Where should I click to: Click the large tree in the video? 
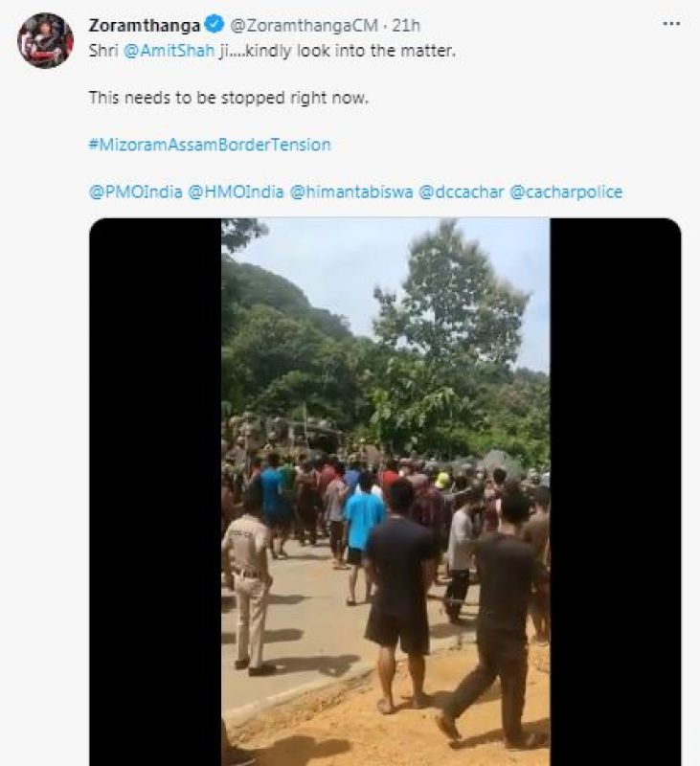(x=450, y=316)
